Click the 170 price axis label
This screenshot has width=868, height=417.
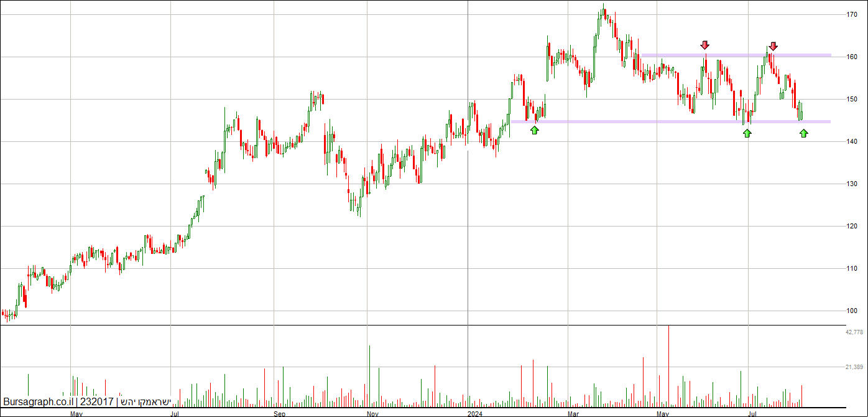tap(852, 14)
